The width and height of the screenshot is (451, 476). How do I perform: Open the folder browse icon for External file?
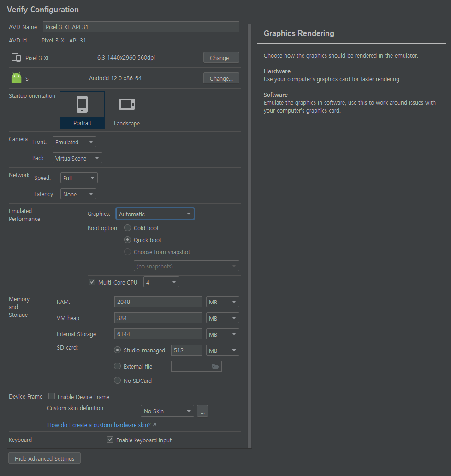click(215, 366)
